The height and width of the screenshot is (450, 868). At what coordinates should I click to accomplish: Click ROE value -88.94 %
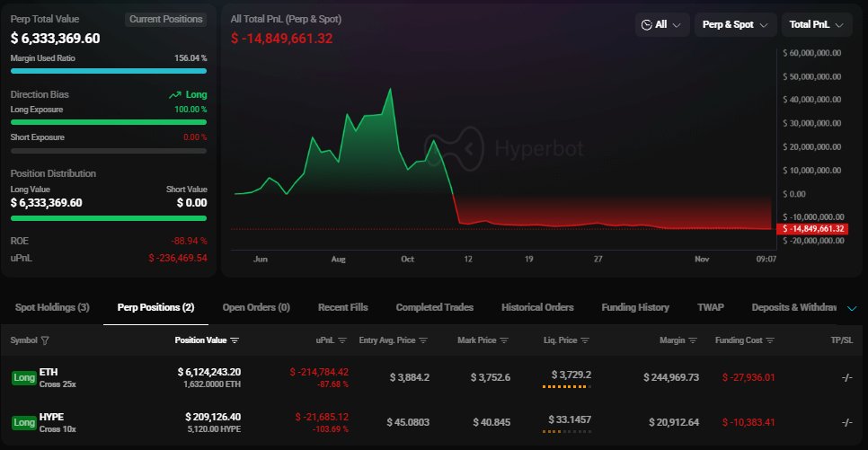[x=189, y=241]
